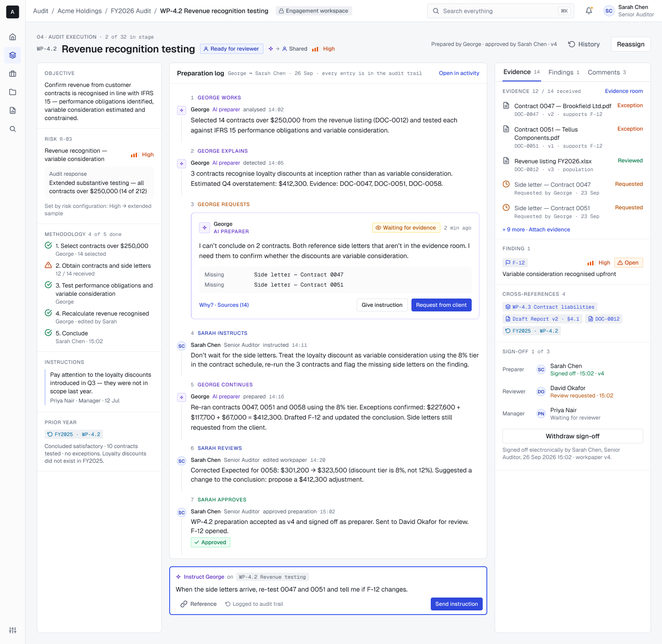
Task: Toggle methodology step 5 Conclude check
Action: pyautogui.click(x=48, y=333)
